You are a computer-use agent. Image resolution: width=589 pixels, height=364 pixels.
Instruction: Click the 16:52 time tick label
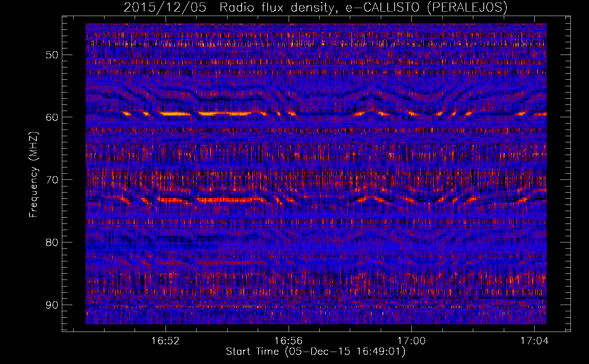pyautogui.click(x=166, y=341)
